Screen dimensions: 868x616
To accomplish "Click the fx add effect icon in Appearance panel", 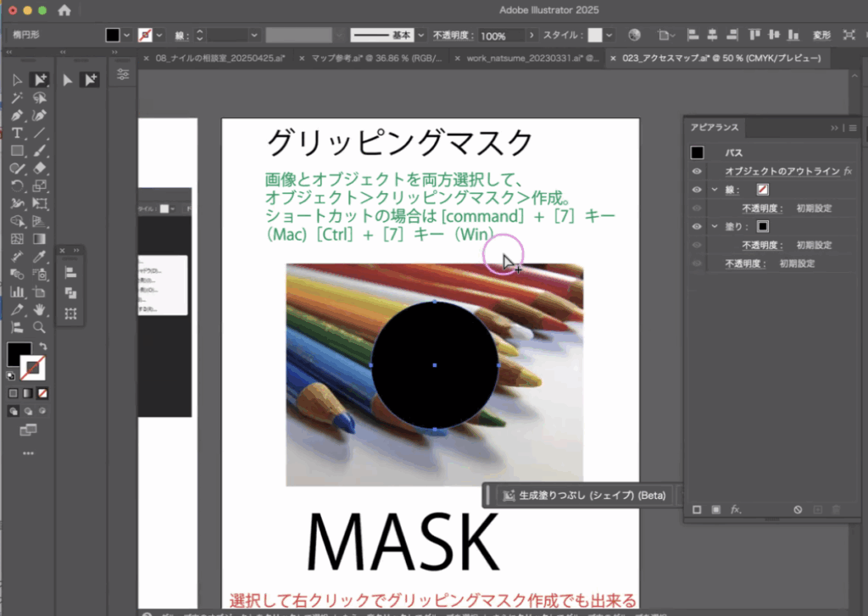I will 736,509.
